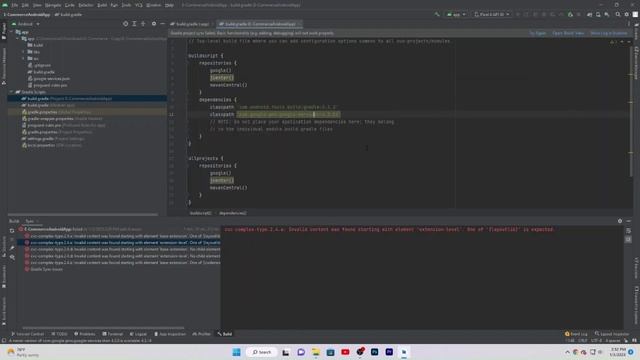The image size is (640, 360).
Task: Open the App Inspection tool window
Action: (x=170, y=334)
